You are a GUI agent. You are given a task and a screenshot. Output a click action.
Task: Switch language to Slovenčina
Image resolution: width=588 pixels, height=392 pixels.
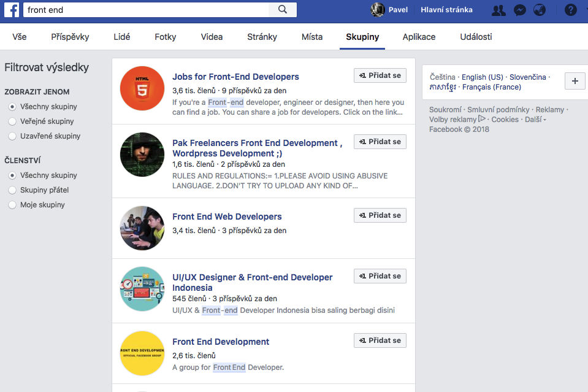point(528,77)
